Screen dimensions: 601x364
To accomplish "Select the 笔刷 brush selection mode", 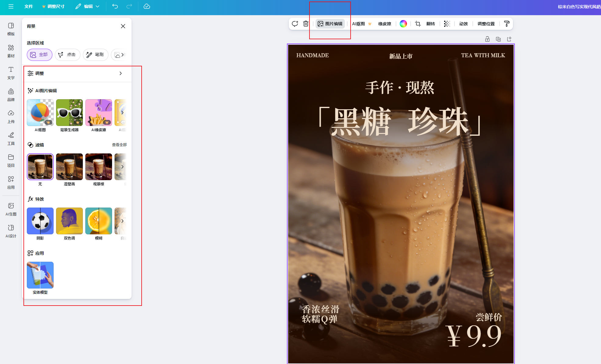I will 95,55.
